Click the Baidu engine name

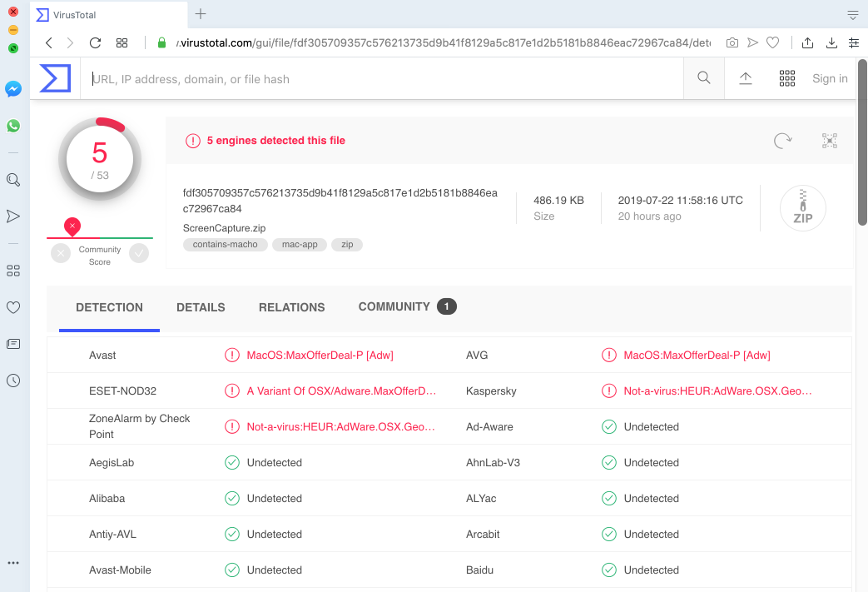pyautogui.click(x=479, y=570)
